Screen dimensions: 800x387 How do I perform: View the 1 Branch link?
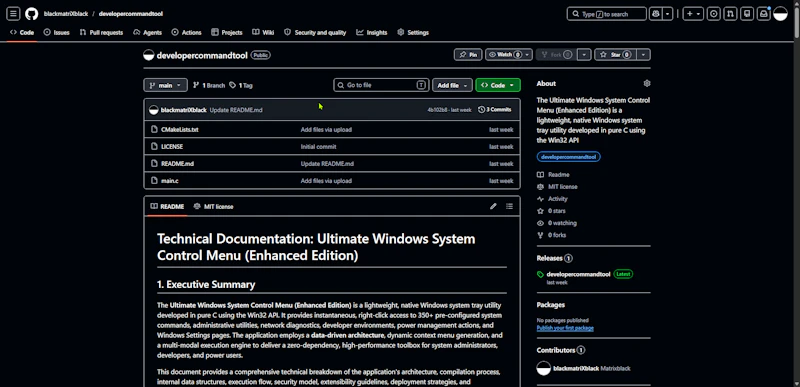click(209, 85)
